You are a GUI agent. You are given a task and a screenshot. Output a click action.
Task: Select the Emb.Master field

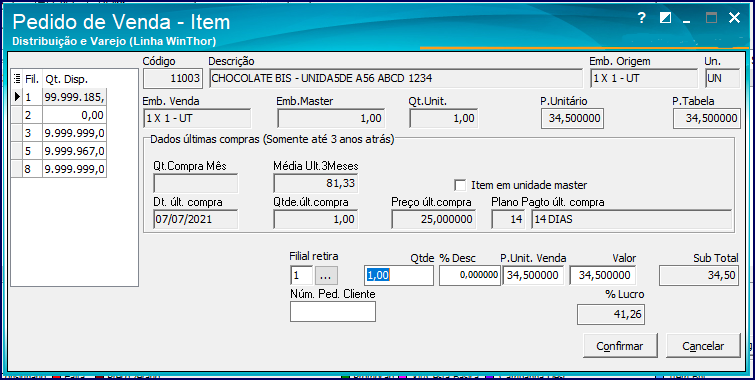[331, 118]
